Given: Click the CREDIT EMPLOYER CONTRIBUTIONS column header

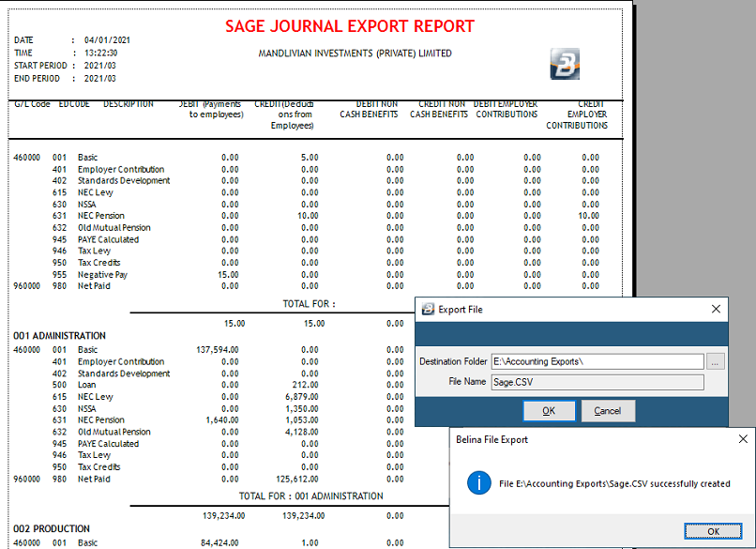Looking at the screenshot, I should click(x=577, y=114).
